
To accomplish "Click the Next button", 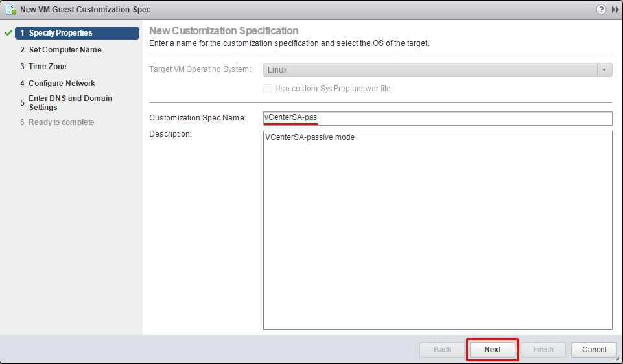I will [x=492, y=350].
